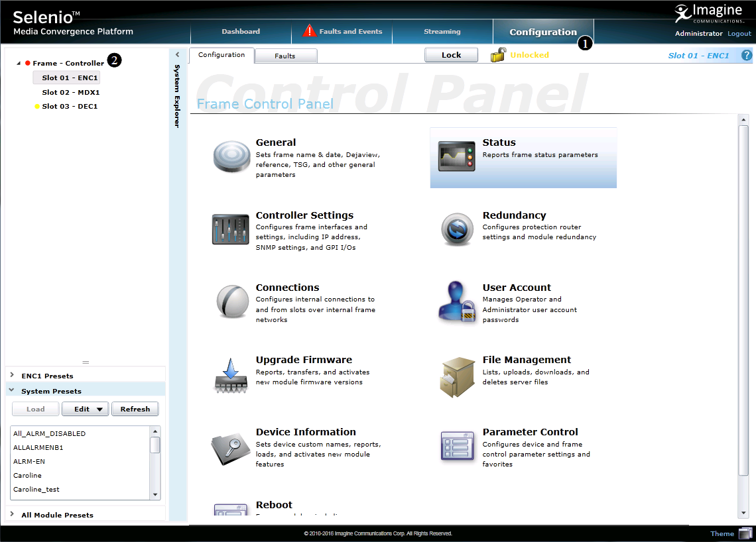Open the Parameter Control list icon
The height and width of the screenshot is (542, 756).
457,446
